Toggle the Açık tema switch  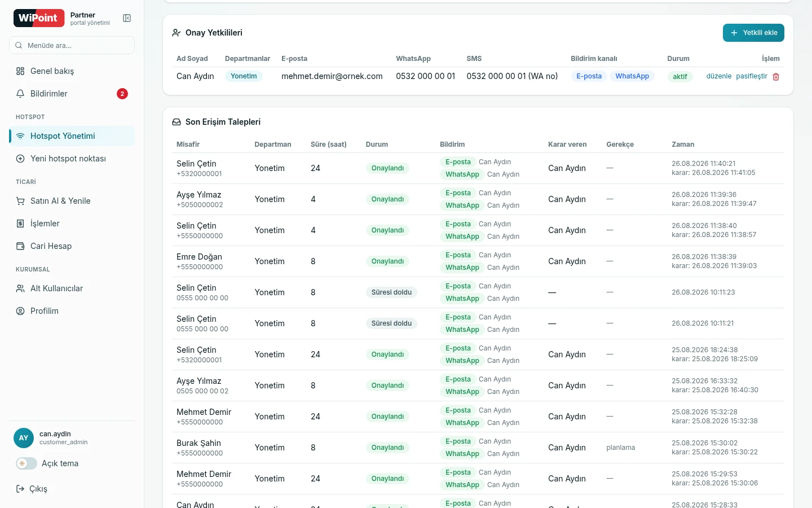click(x=27, y=463)
